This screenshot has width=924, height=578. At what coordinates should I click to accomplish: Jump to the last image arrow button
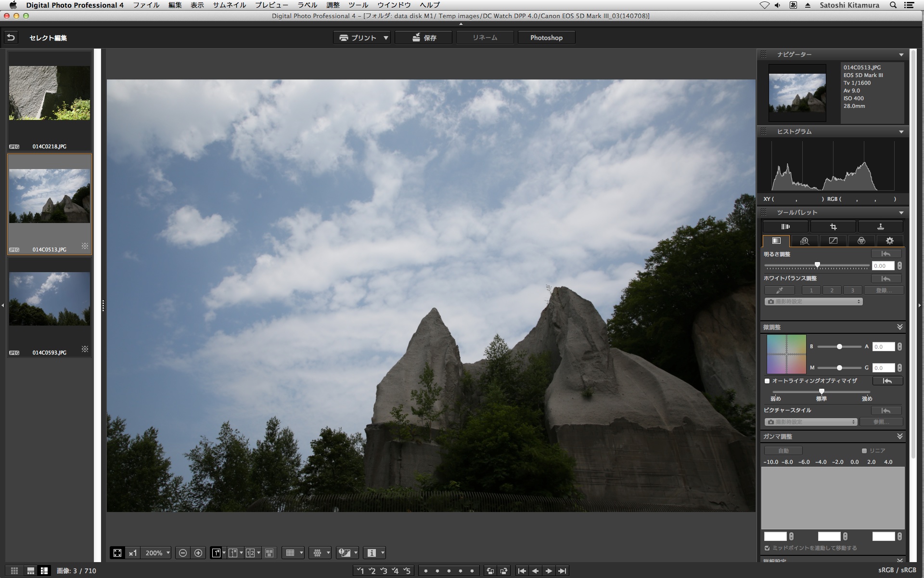(562, 571)
